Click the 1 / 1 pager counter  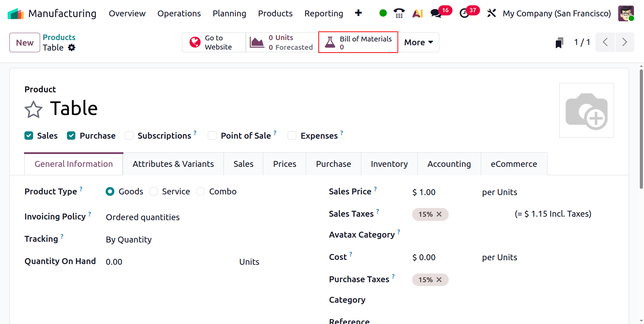(x=582, y=43)
